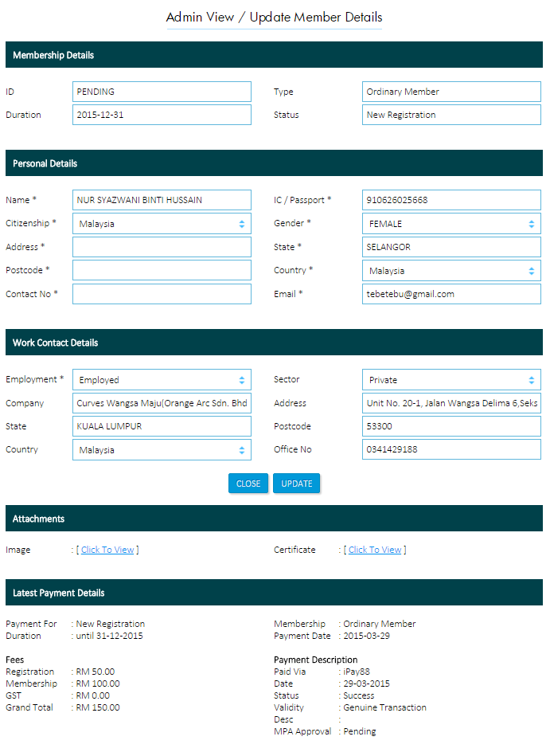Click the empty personal Address field
This screenshot has height=756, width=550.
pos(162,247)
